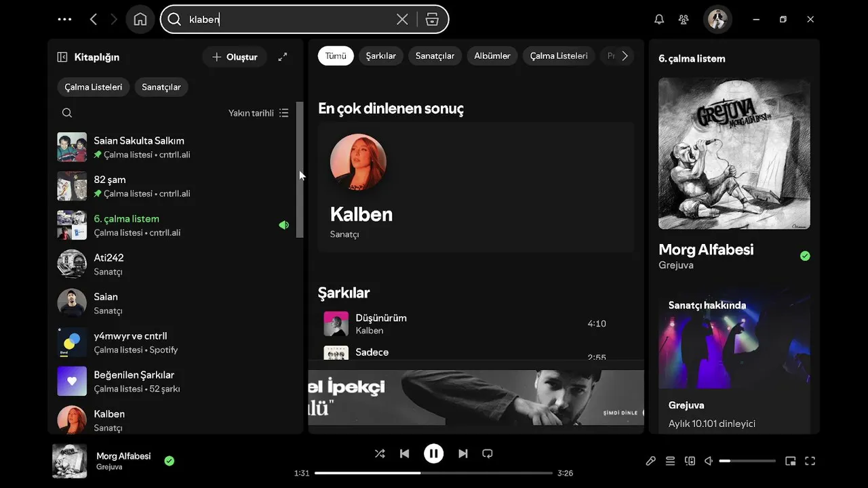
Task: Open Morg Alfabesi album cover in right panel
Action: click(734, 154)
